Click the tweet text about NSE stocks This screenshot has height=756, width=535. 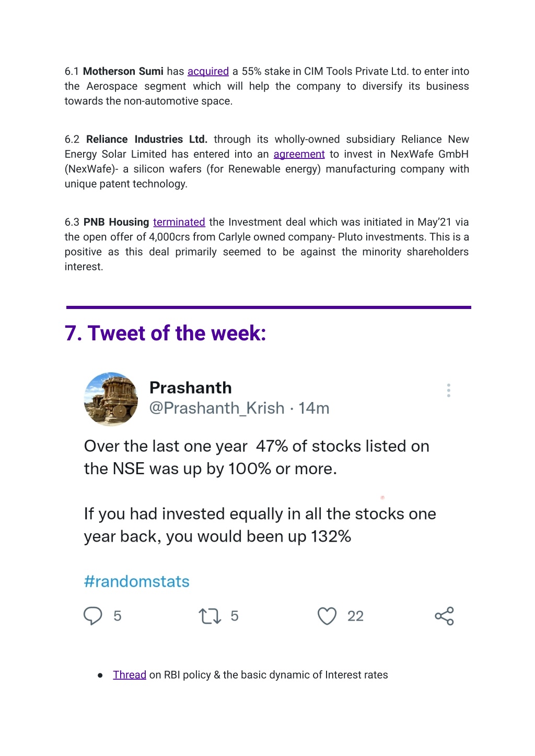coord(260,491)
